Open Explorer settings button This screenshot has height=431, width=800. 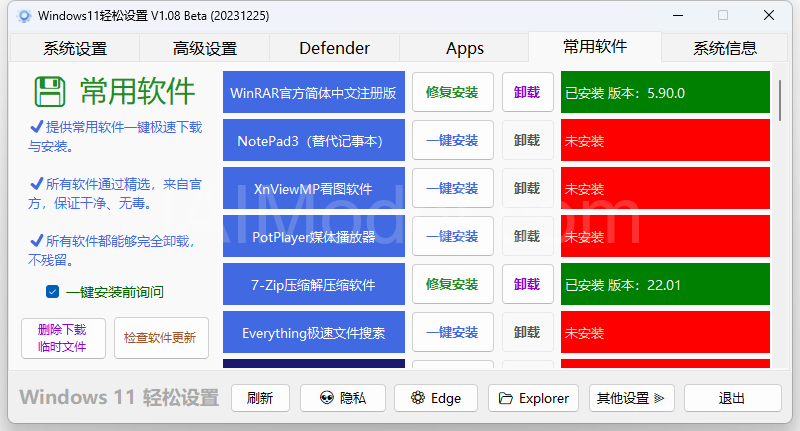[533, 398]
